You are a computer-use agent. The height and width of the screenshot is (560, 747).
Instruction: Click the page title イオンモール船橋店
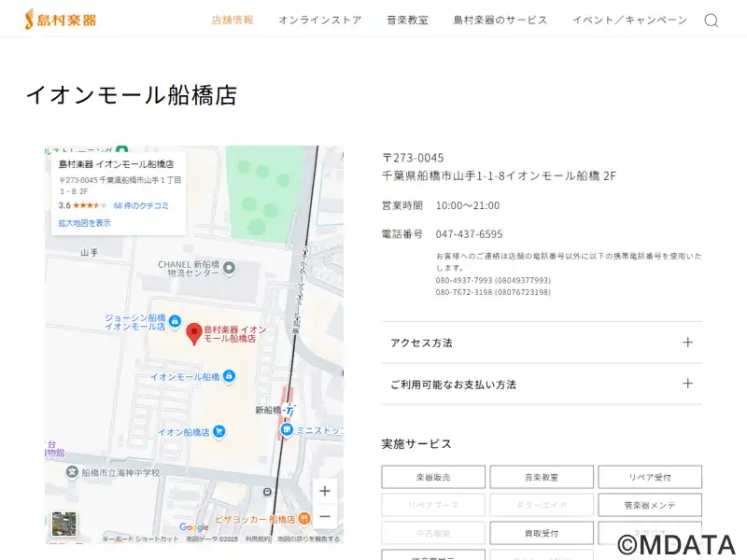point(132,95)
